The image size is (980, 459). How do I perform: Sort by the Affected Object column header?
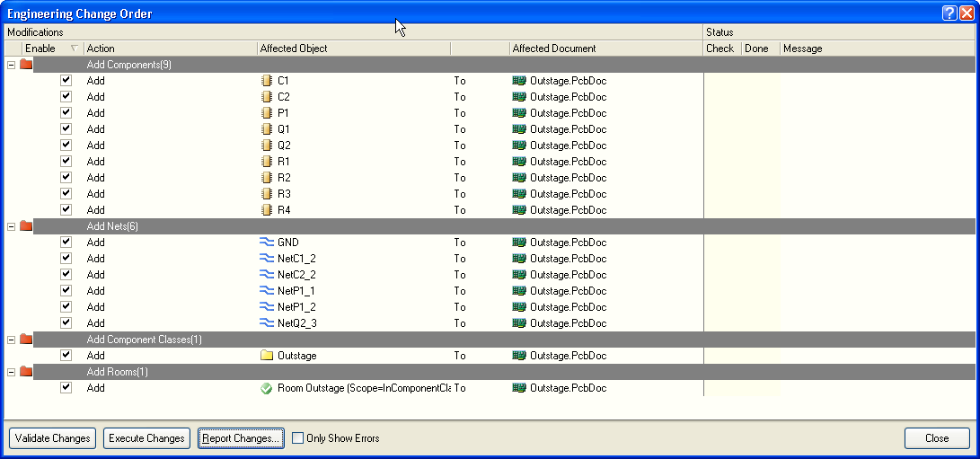(x=352, y=49)
